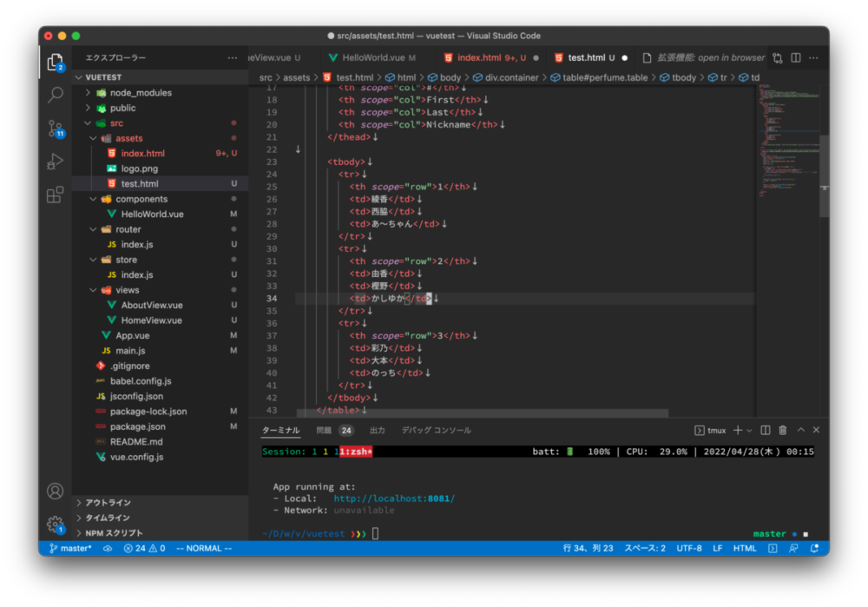Kill the terminal with the trash icon
Image resolution: width=868 pixels, height=607 pixels.
point(784,429)
